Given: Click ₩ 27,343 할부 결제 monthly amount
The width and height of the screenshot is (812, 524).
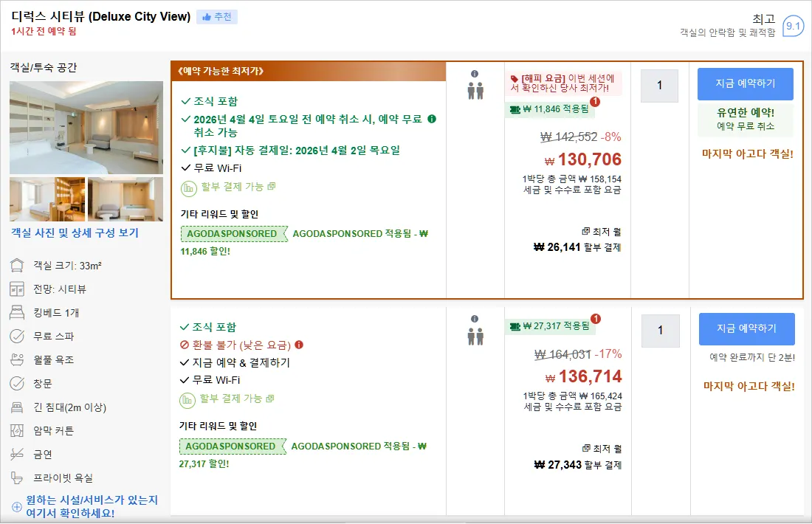Looking at the screenshot, I should click(x=578, y=465).
